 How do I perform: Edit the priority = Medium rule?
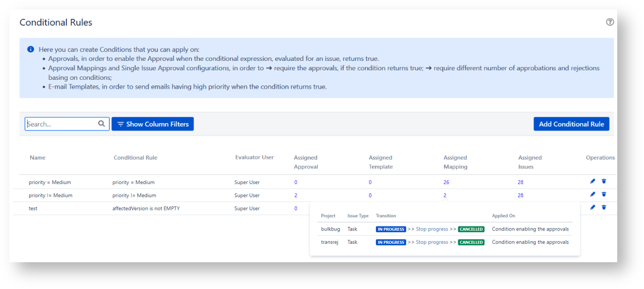(x=593, y=181)
